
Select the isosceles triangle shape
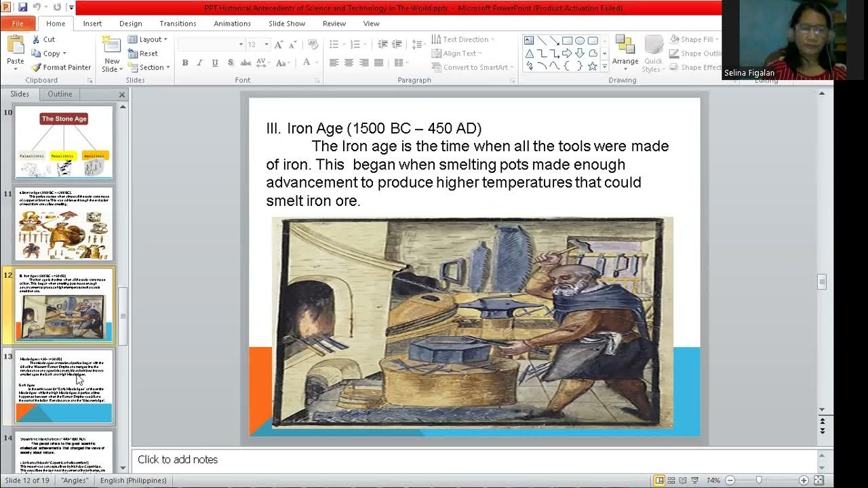[x=529, y=53]
